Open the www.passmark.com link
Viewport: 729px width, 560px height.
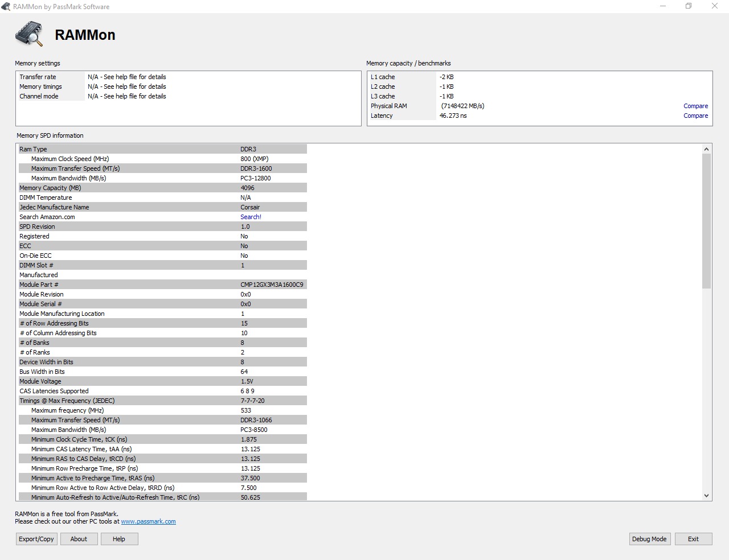148,521
